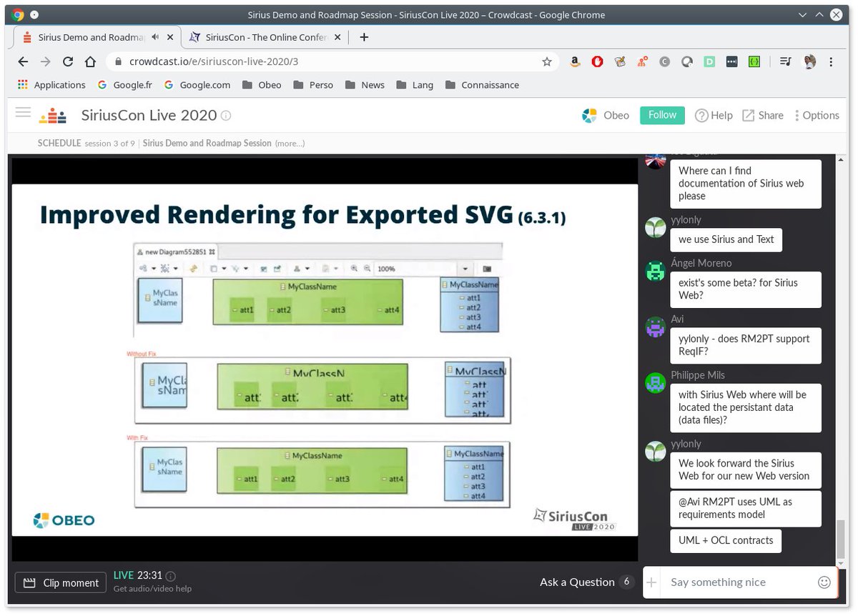Click the orange org-chart extension icon
Image resolution: width=858 pixels, height=616 pixels.
click(642, 61)
